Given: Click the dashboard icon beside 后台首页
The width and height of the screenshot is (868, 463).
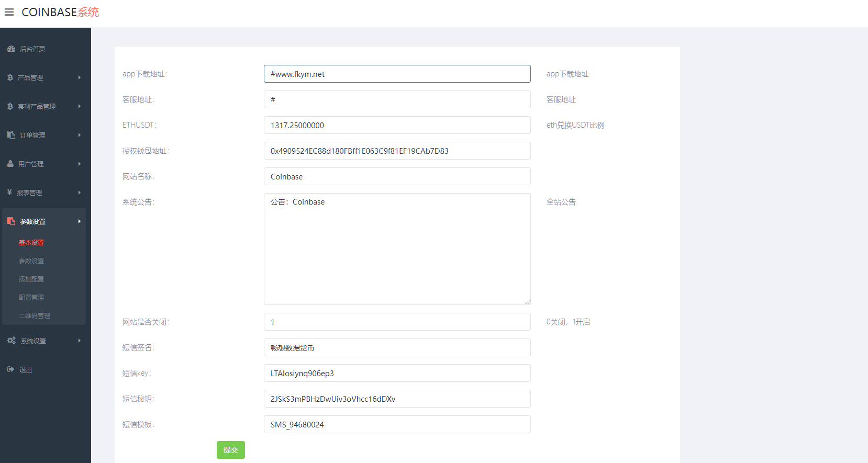Looking at the screenshot, I should pyautogui.click(x=11, y=49).
